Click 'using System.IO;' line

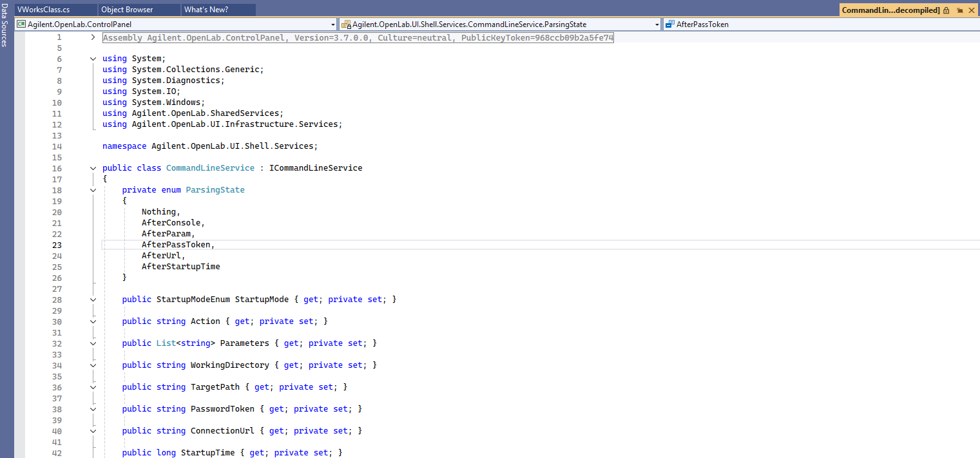142,91
